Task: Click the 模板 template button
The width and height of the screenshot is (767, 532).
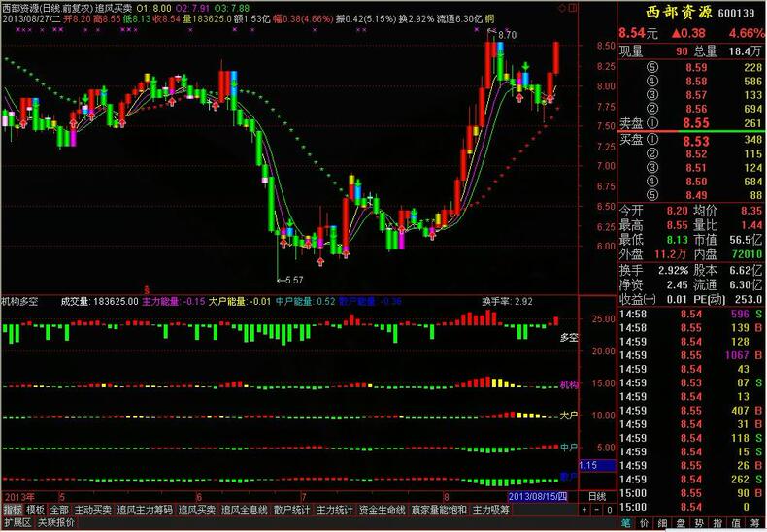Action: [x=36, y=509]
